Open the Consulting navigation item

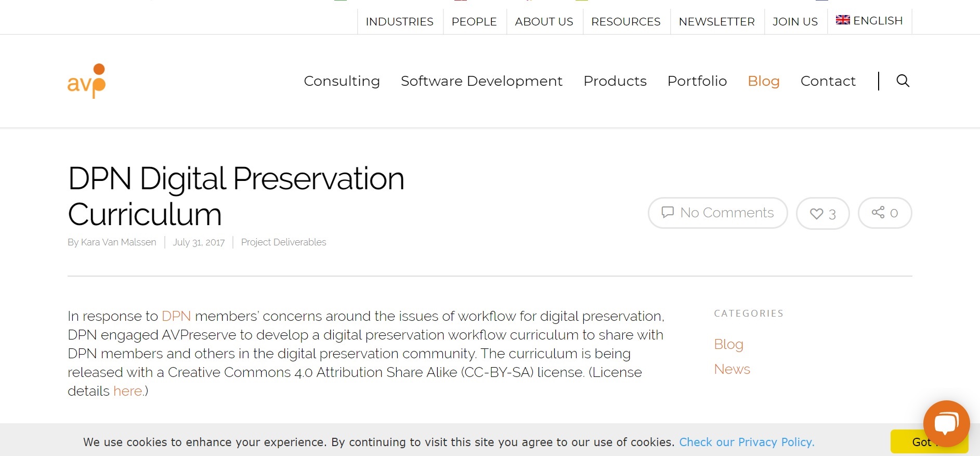click(342, 81)
